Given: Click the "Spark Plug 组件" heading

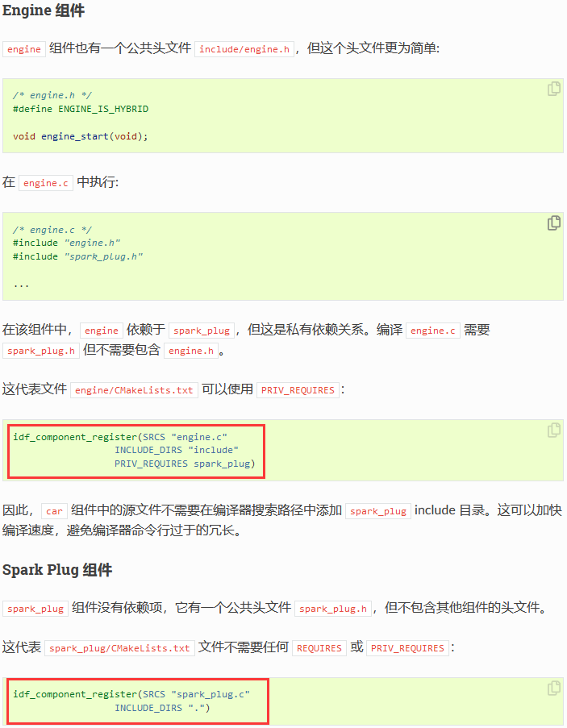Looking at the screenshot, I should coord(57,570).
